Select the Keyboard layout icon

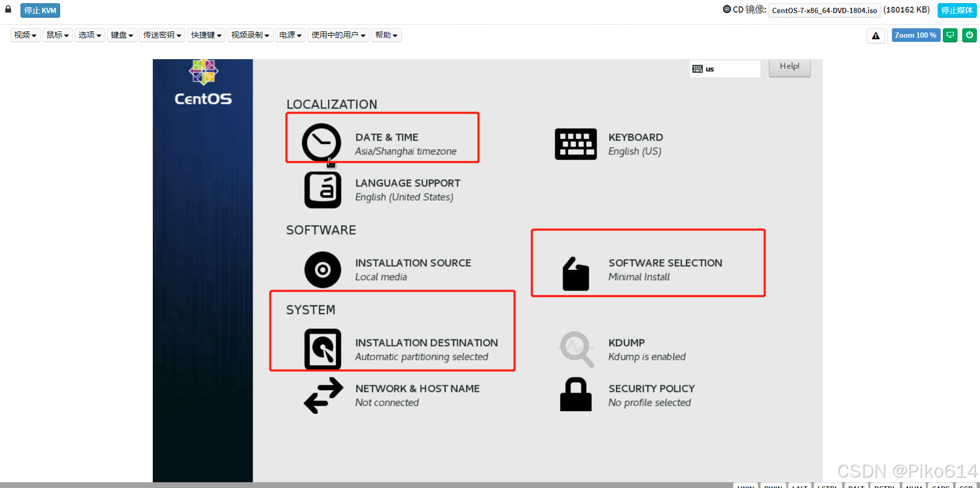pos(576,144)
